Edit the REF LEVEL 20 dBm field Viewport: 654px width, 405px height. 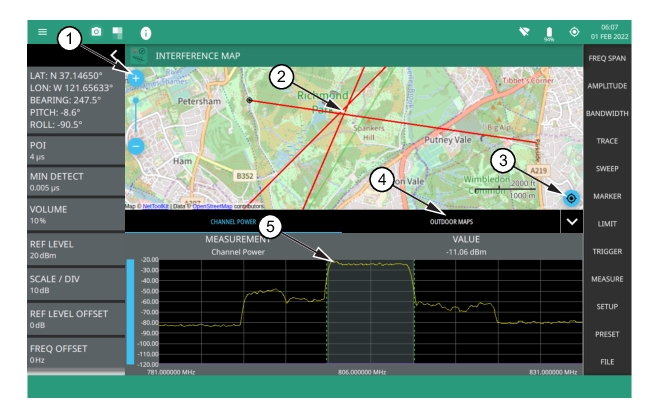pyautogui.click(x=62, y=248)
